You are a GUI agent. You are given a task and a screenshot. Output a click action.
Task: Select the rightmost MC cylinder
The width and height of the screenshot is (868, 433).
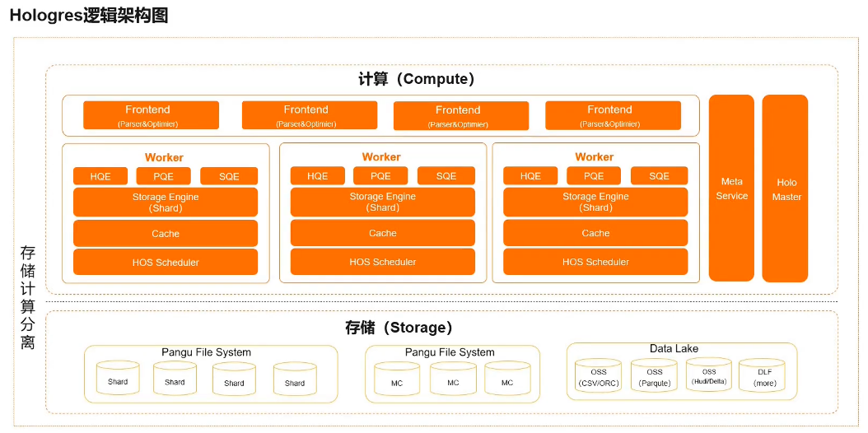tap(507, 379)
